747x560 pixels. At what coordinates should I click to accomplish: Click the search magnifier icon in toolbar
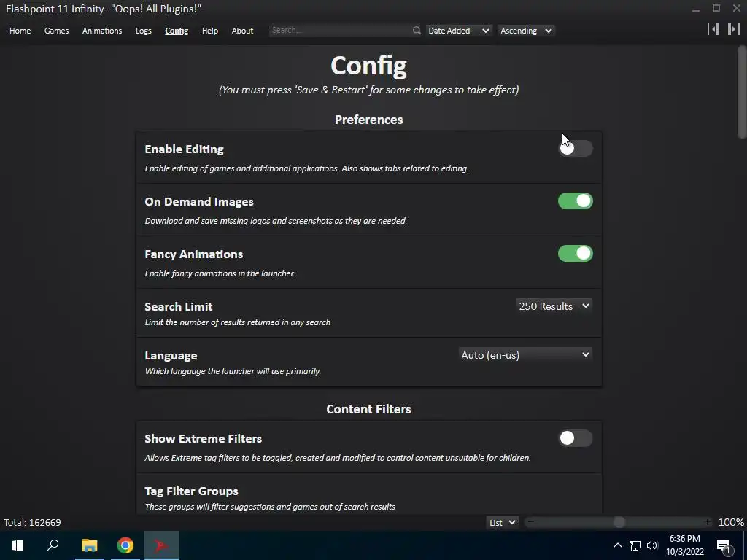[417, 31]
